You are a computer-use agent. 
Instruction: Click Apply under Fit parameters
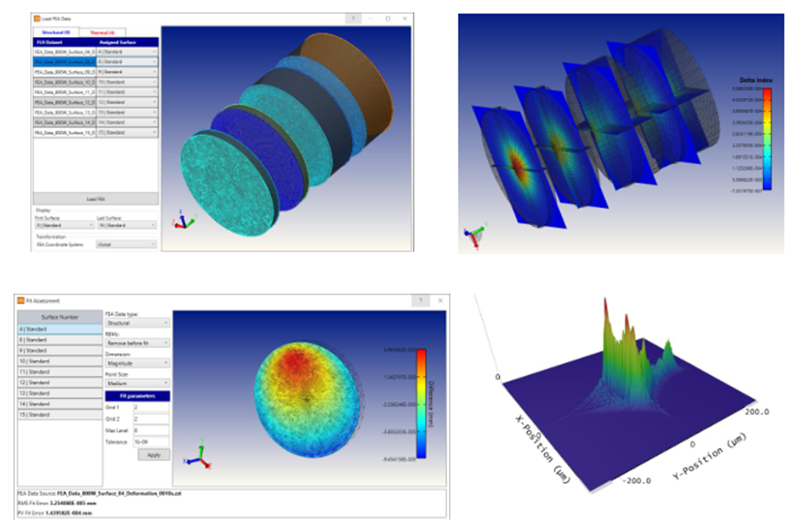point(156,453)
